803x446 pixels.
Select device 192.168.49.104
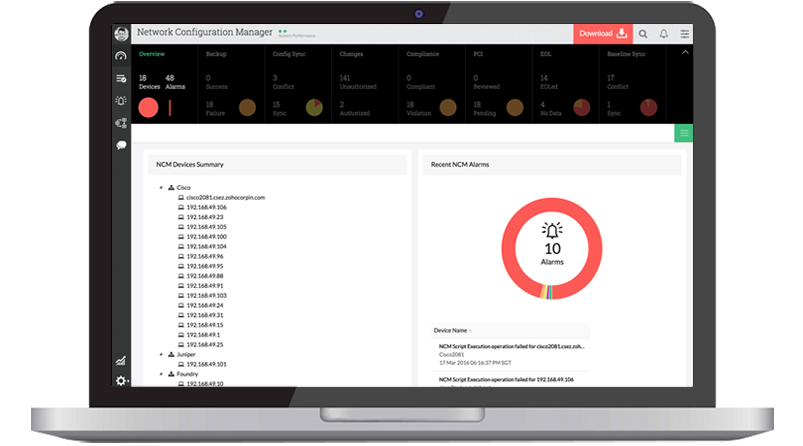pos(206,246)
